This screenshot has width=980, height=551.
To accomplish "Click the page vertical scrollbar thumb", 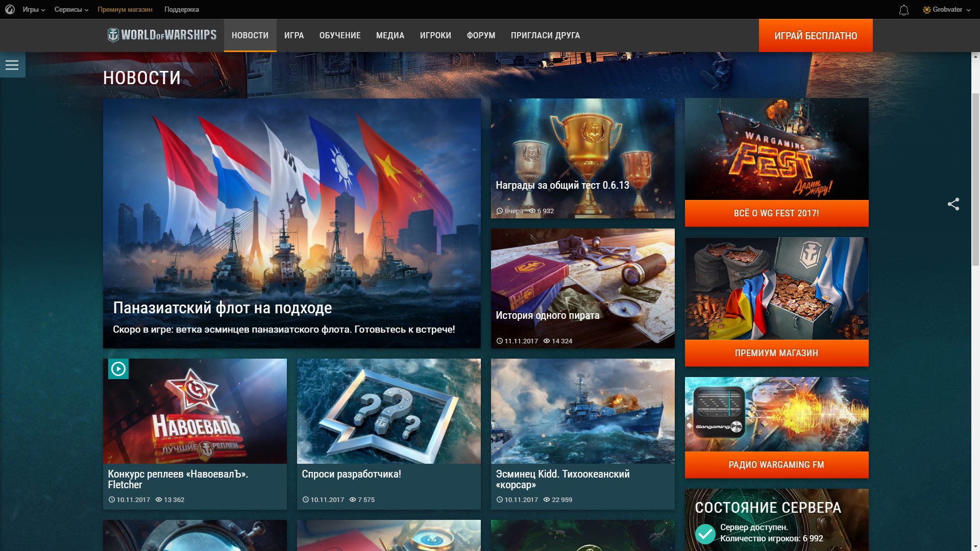I will click(975, 180).
